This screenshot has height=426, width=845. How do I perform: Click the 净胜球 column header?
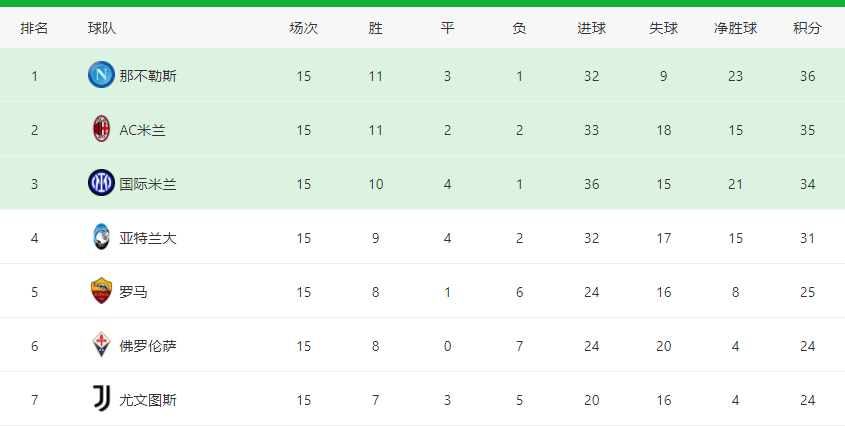[736, 28]
